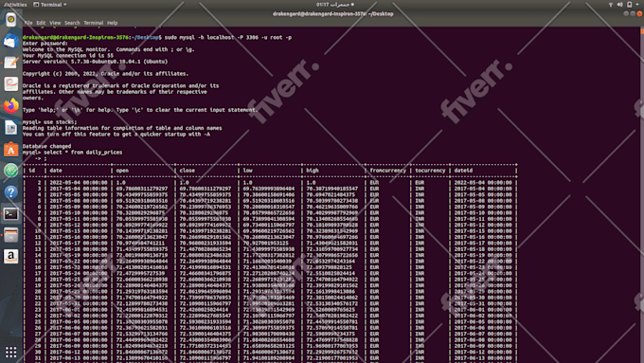
Task: Click high value 70.38719940185547 in row 3
Action: point(331,190)
